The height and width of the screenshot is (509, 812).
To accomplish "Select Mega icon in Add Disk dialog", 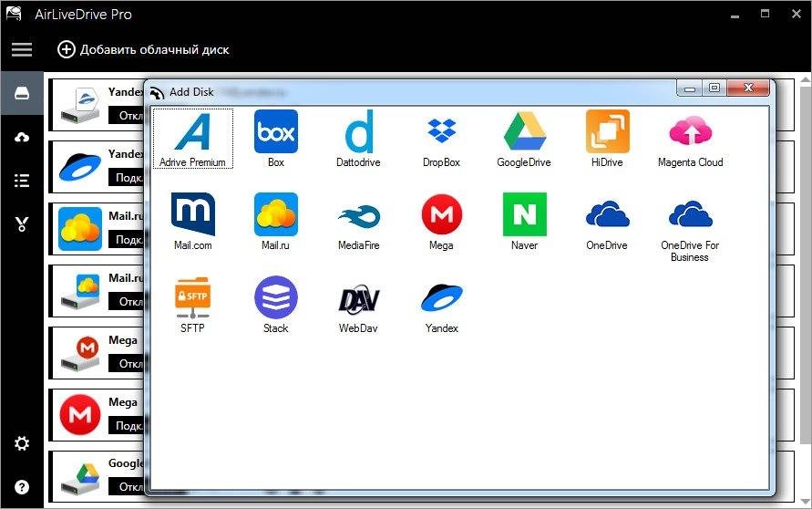I will point(441,222).
